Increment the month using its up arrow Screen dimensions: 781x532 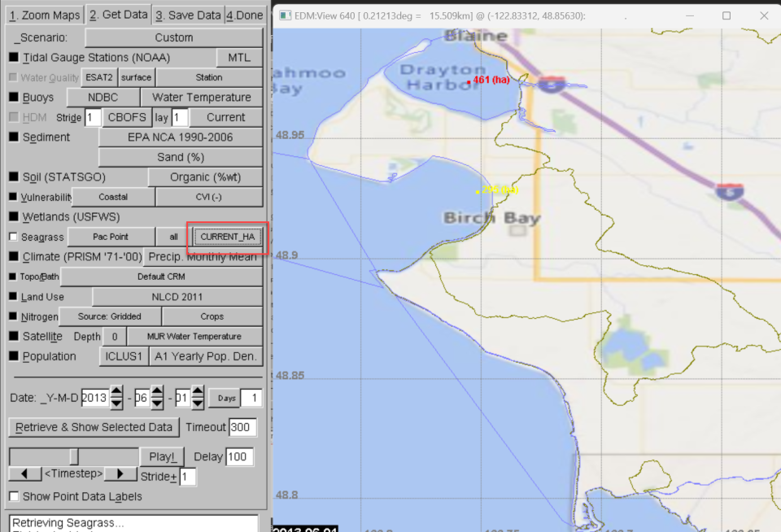pyautogui.click(x=157, y=393)
